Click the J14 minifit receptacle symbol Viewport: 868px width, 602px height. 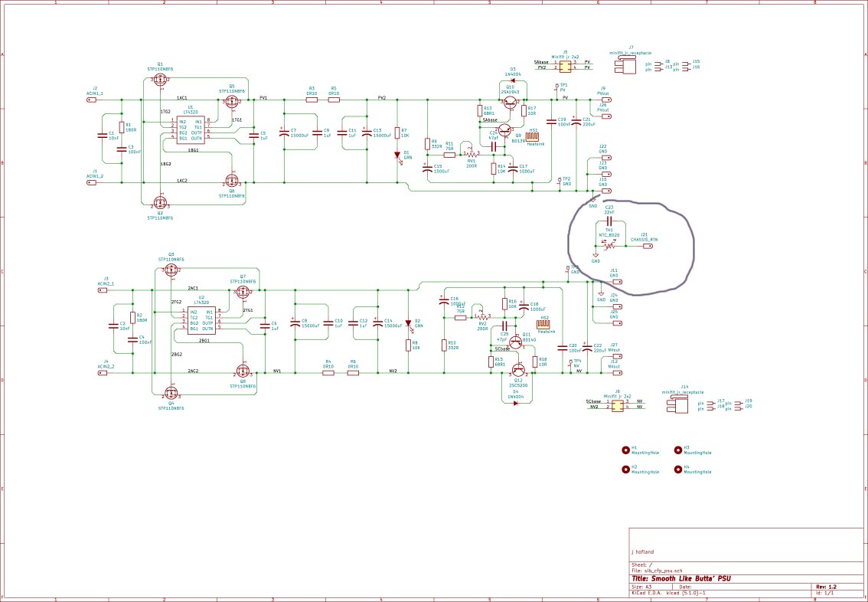coord(677,404)
